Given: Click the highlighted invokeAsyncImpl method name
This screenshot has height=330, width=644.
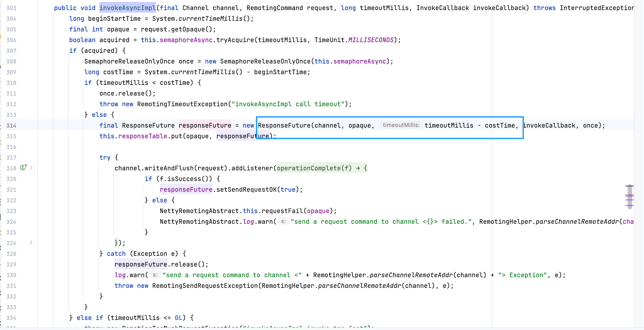Looking at the screenshot, I should 128,8.
